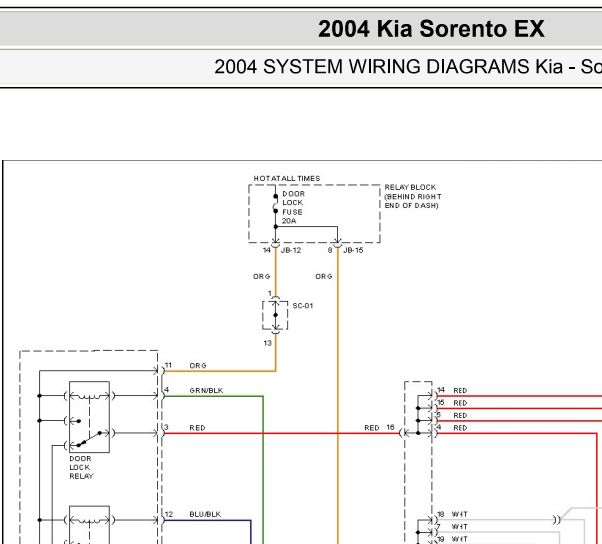Click the "RED" label at pin 5

click(460, 416)
